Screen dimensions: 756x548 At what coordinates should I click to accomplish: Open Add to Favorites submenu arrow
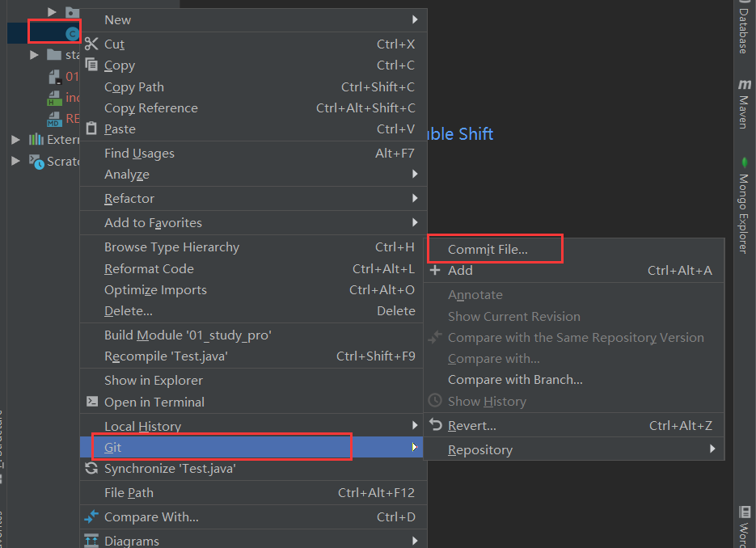(415, 221)
